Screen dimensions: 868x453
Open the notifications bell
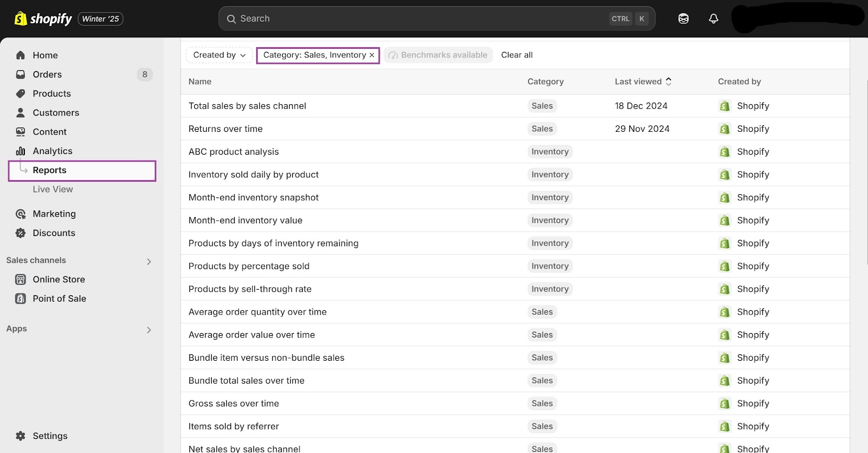(713, 18)
